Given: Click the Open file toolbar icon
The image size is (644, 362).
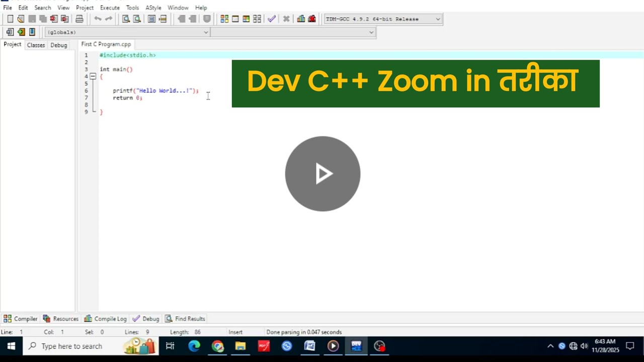Looking at the screenshot, I should 21,19.
